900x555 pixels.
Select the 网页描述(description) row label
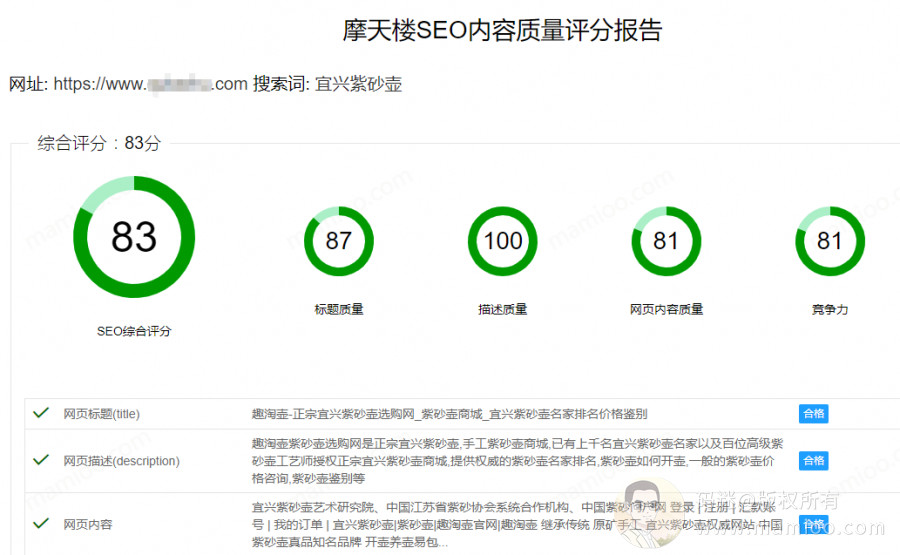pyautogui.click(x=121, y=461)
